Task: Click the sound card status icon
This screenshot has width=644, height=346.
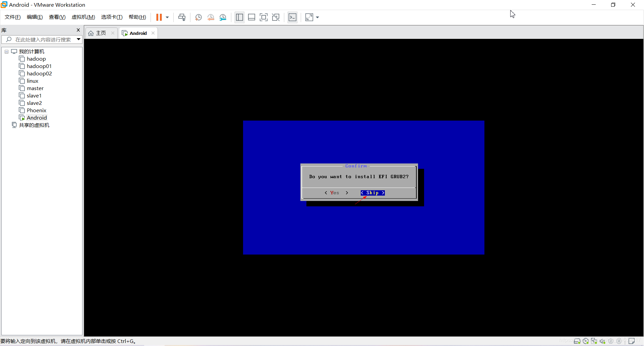Action: (602, 341)
